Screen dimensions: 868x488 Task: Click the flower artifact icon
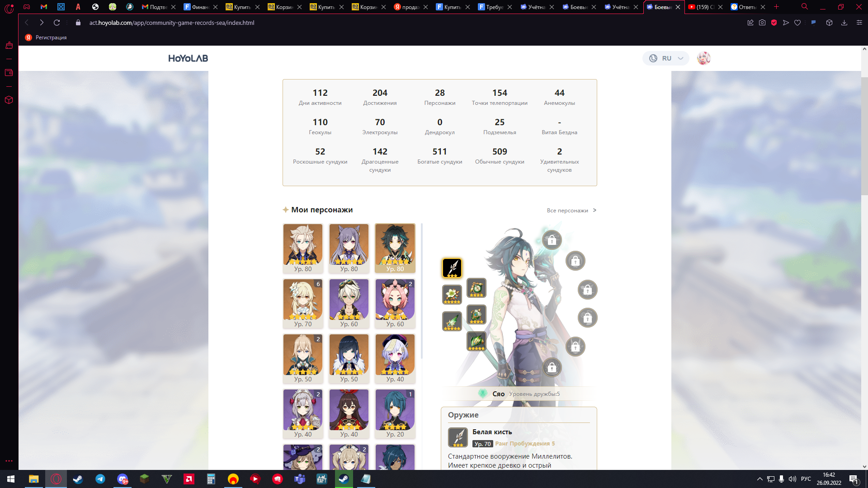[x=452, y=295]
